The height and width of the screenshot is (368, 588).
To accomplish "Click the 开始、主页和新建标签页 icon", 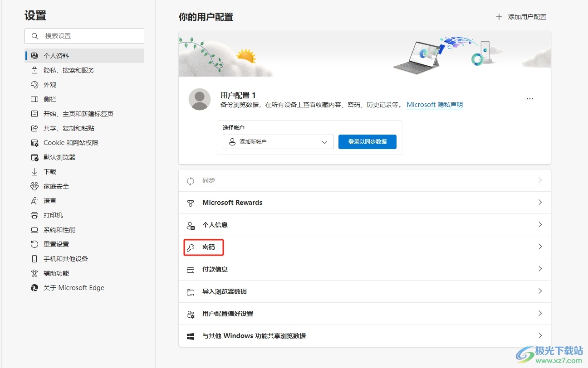I will 34,114.
